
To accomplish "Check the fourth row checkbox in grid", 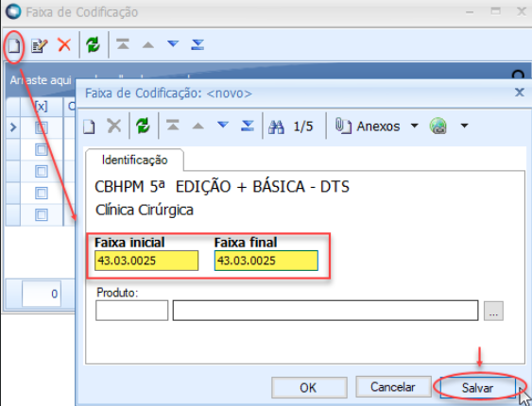I will (42, 194).
